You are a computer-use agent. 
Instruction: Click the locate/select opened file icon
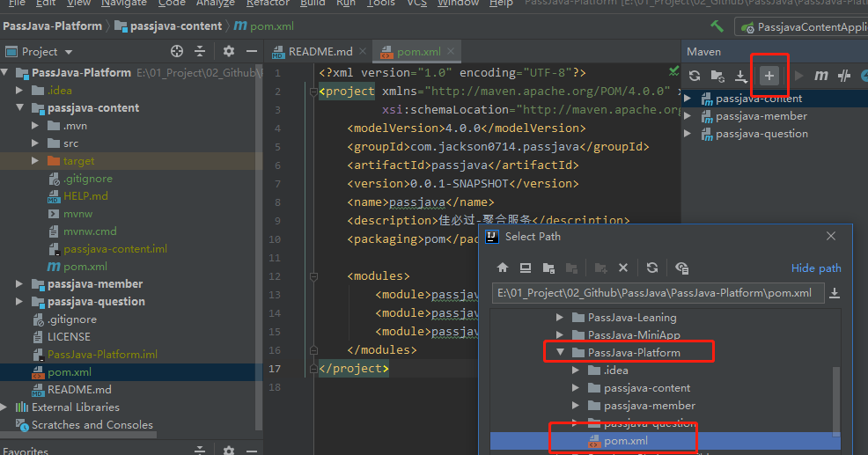click(177, 52)
